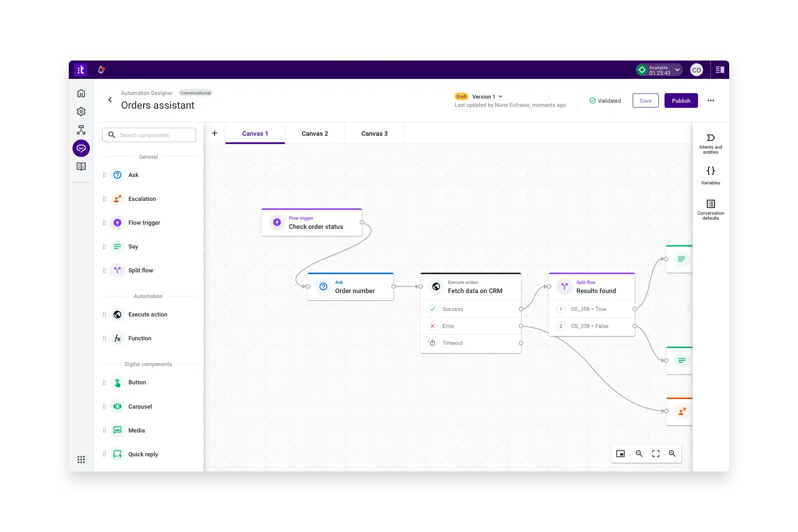Select the Escalation component
This screenshot has height=532, width=798.
click(142, 199)
